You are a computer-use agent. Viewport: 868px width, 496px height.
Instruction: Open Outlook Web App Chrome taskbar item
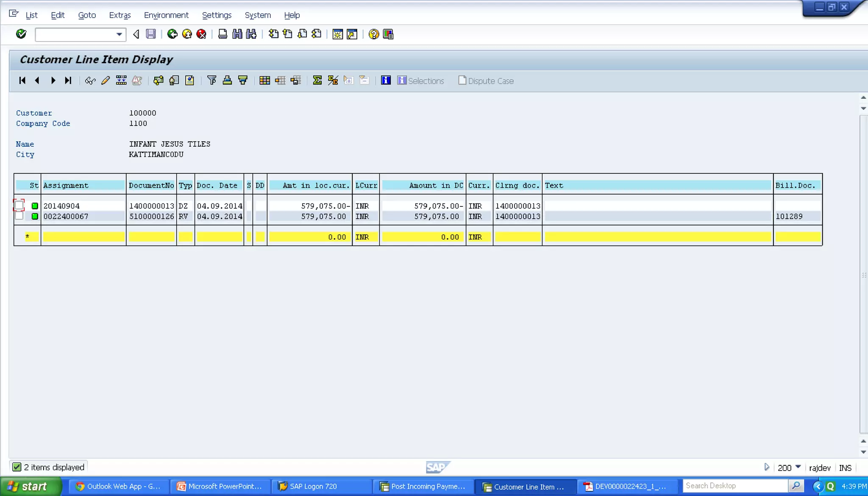[119, 487]
